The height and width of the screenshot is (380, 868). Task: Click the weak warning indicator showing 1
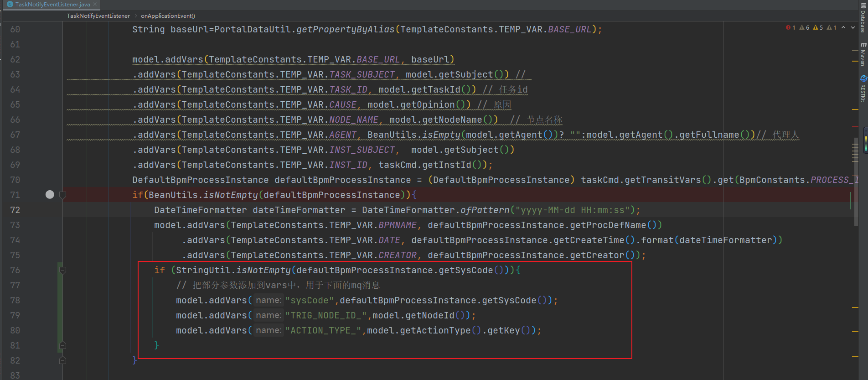point(832,28)
